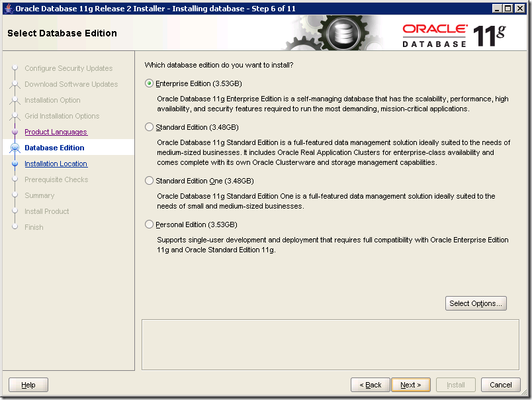Click the 'Which database edition' question text
Image resolution: width=532 pixels, height=400 pixels.
(219, 65)
